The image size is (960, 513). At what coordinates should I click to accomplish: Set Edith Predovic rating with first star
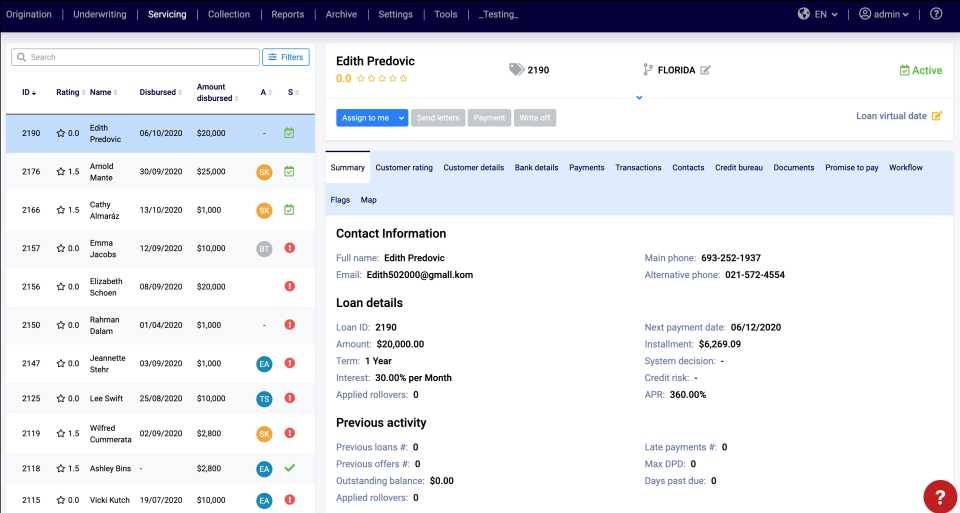click(361, 78)
